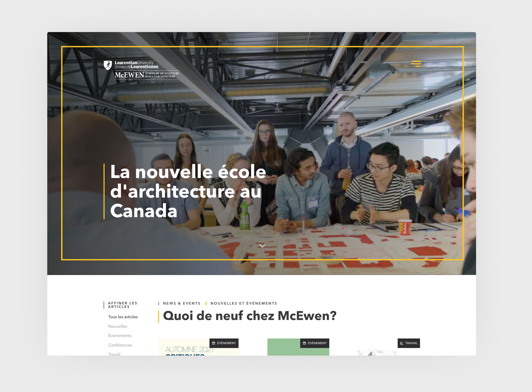The image size is (532, 392).
Task: Click calendar icon on second Évènement tag
Action: 304,343
